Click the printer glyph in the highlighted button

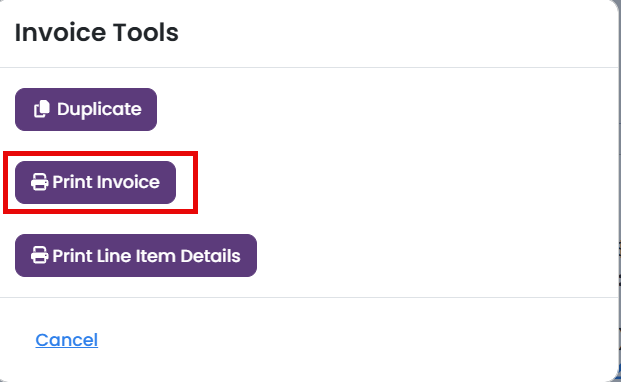[x=40, y=182]
